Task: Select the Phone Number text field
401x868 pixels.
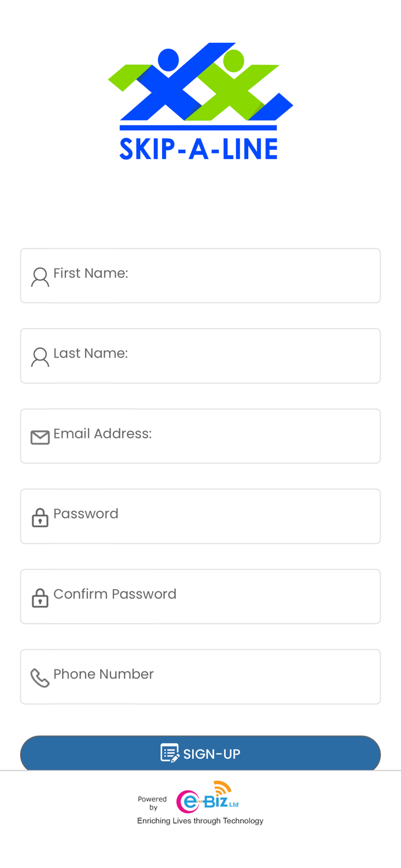Action: [214, 676]
